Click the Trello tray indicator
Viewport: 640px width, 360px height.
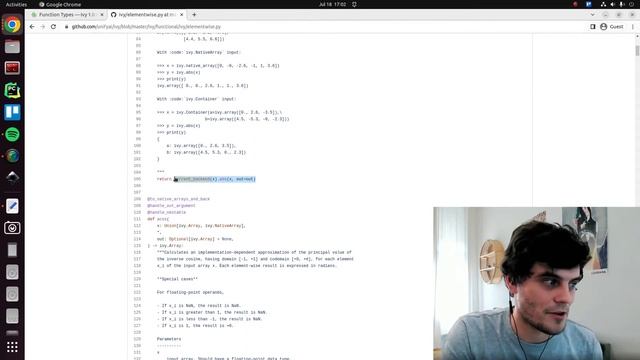589,4
